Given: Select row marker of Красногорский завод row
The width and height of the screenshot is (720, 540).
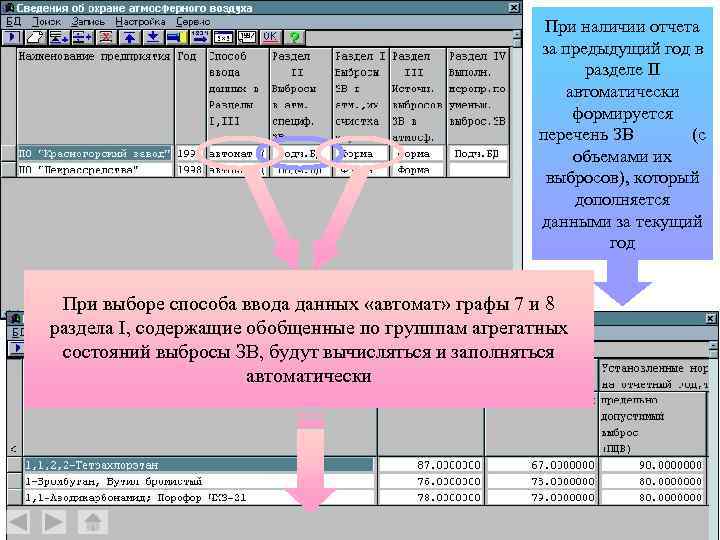Looking at the screenshot, I should (8, 153).
